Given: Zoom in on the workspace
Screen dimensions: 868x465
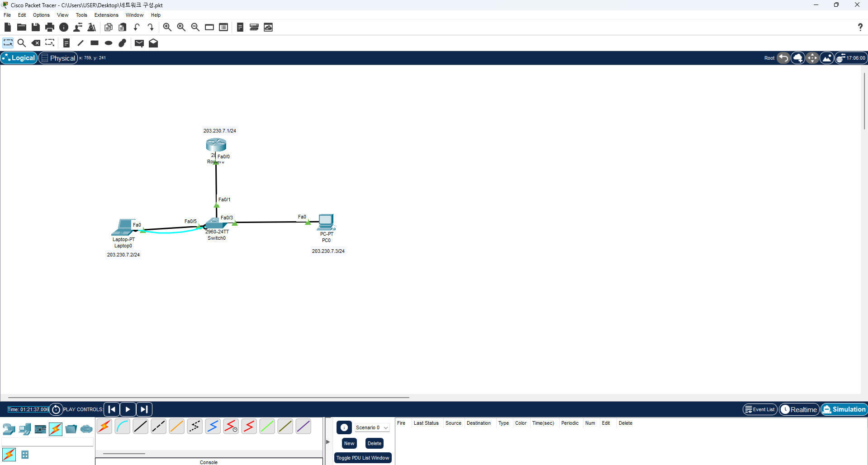Looking at the screenshot, I should click(x=167, y=27).
